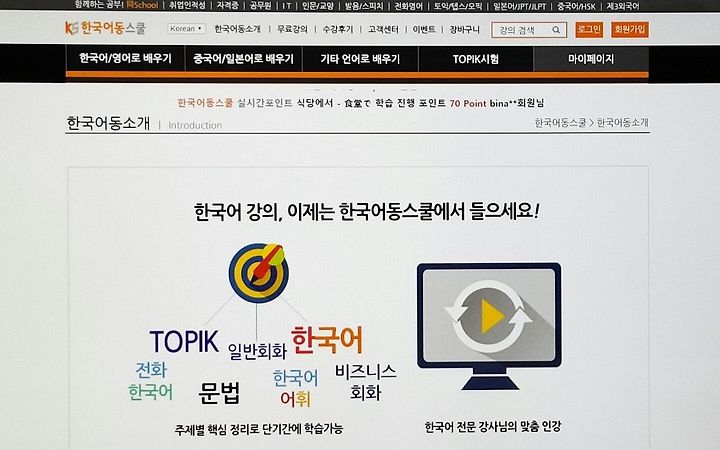The width and height of the screenshot is (720, 450).
Task: Open the 무료강의 link
Action: tap(292, 29)
